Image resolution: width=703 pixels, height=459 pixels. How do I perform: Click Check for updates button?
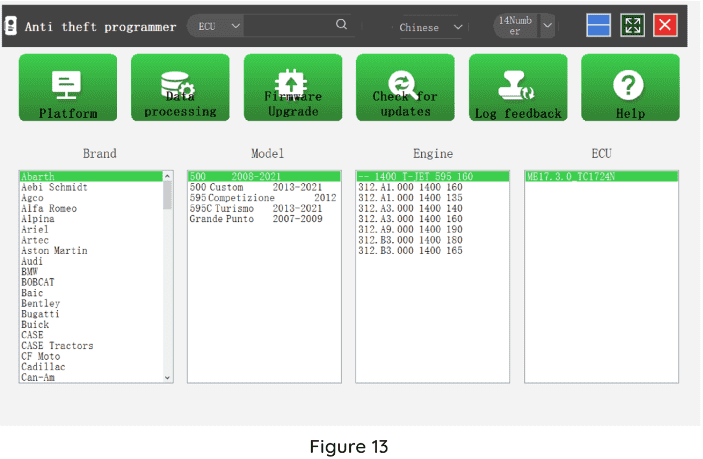[405, 88]
